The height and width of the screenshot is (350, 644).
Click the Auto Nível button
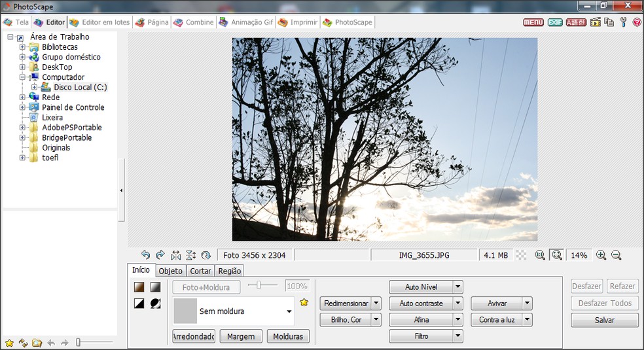(x=421, y=287)
